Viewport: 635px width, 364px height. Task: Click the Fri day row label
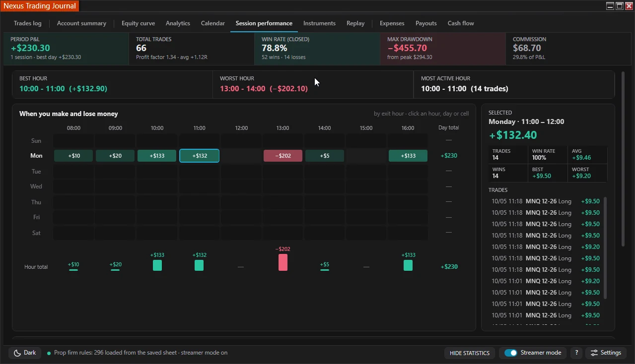point(36,217)
